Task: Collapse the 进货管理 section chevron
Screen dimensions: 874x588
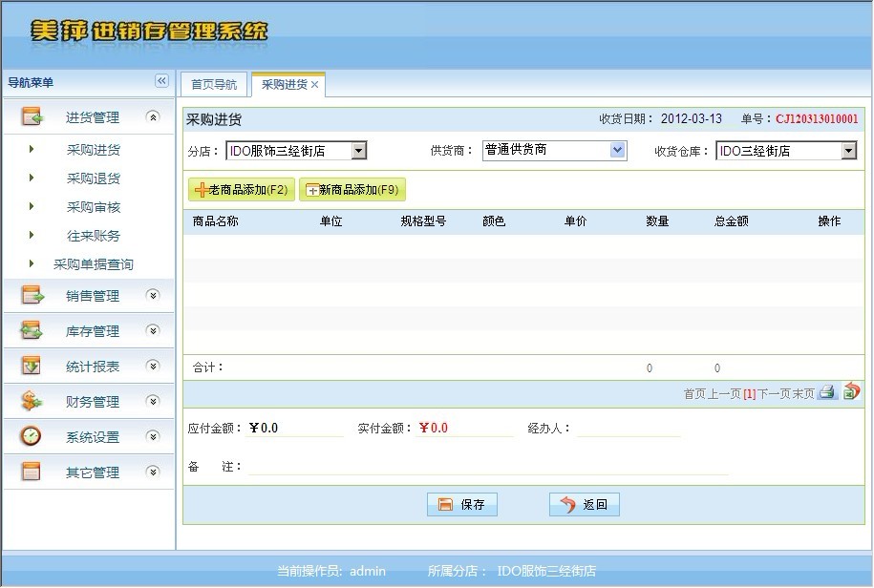Action: click(152, 116)
